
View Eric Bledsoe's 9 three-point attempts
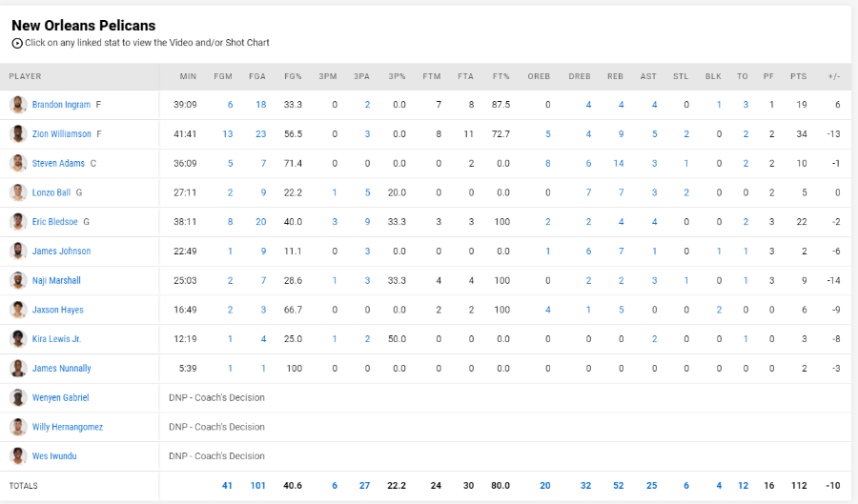pos(367,221)
